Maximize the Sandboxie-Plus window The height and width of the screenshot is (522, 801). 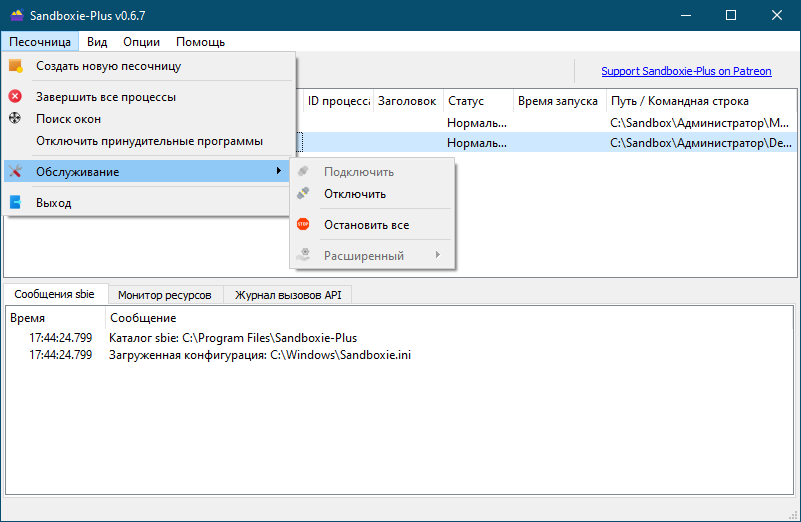point(731,15)
